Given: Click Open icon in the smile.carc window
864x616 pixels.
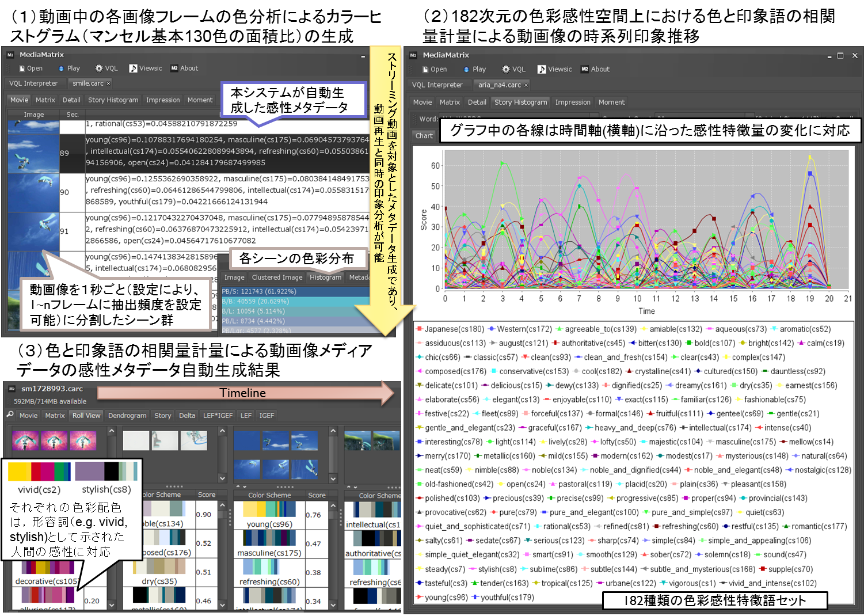Looking at the screenshot, I should click(x=22, y=69).
